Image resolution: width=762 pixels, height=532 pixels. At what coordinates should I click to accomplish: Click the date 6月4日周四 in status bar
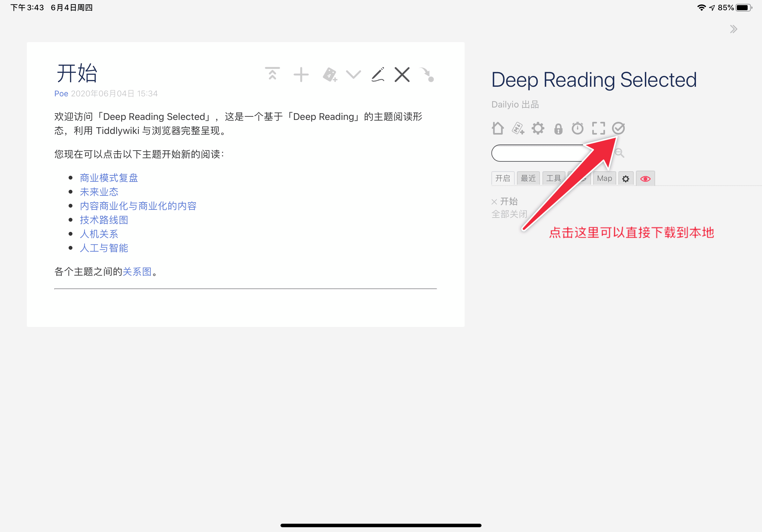click(x=72, y=7)
